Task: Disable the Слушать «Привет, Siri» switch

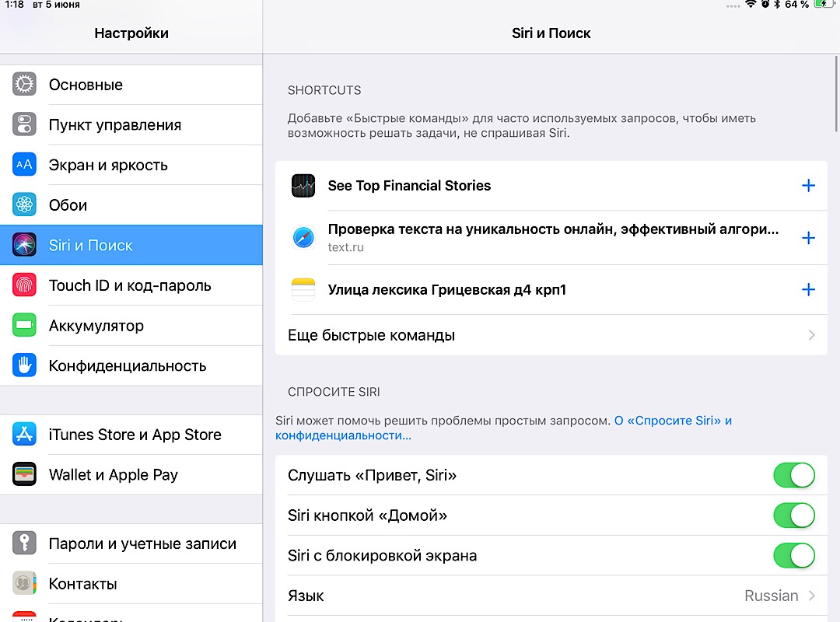Action: click(793, 475)
